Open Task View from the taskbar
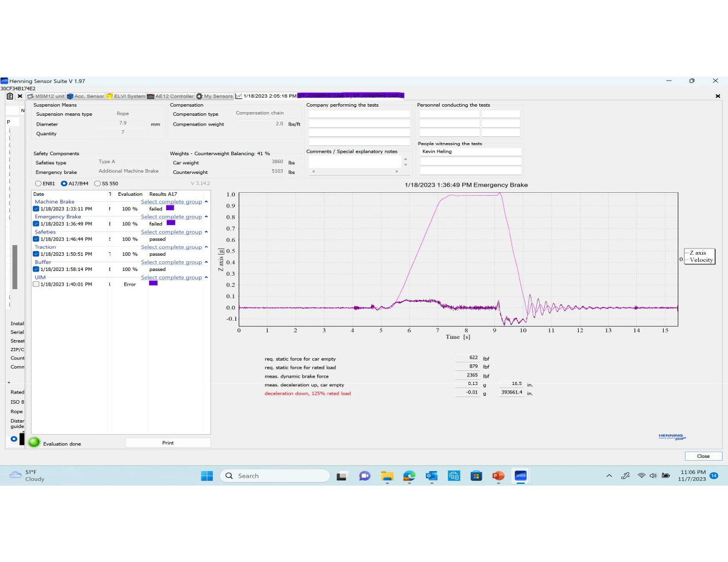Image resolution: width=728 pixels, height=562 pixels. pyautogui.click(x=342, y=476)
